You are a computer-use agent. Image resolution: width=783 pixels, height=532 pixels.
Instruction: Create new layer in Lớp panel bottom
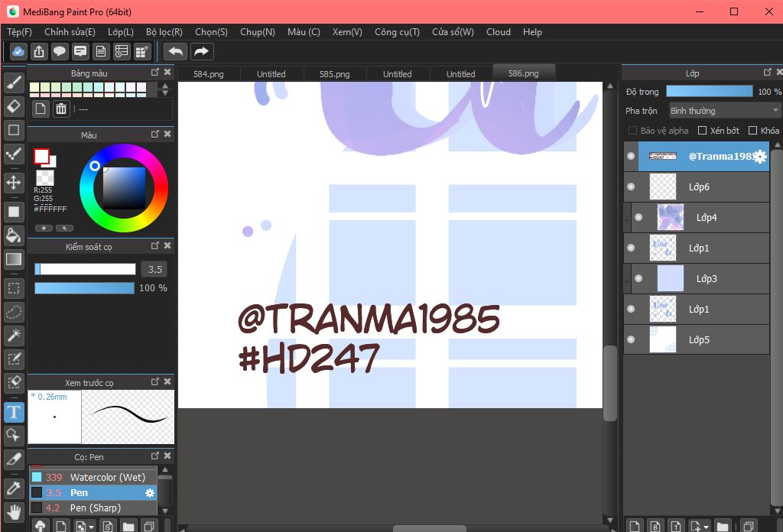pos(635,526)
